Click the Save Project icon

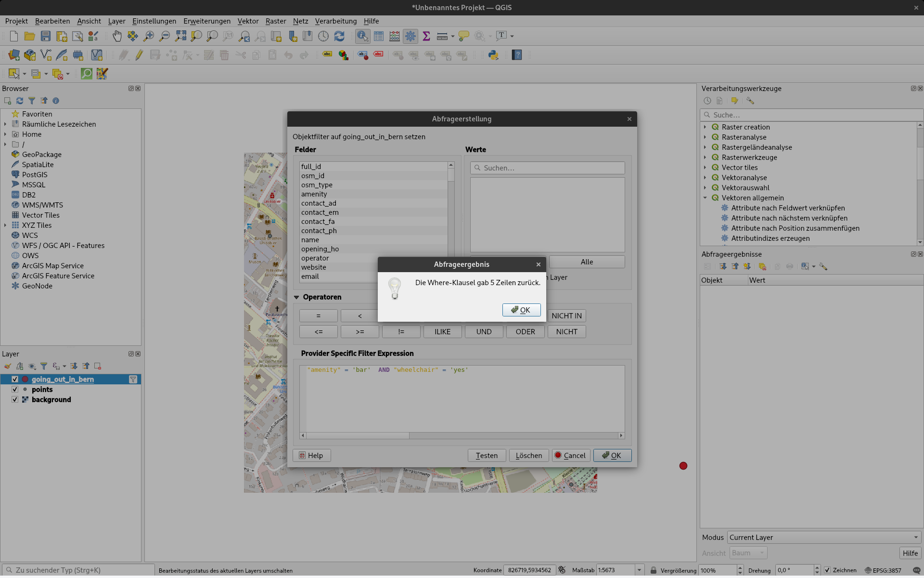pyautogui.click(x=46, y=36)
